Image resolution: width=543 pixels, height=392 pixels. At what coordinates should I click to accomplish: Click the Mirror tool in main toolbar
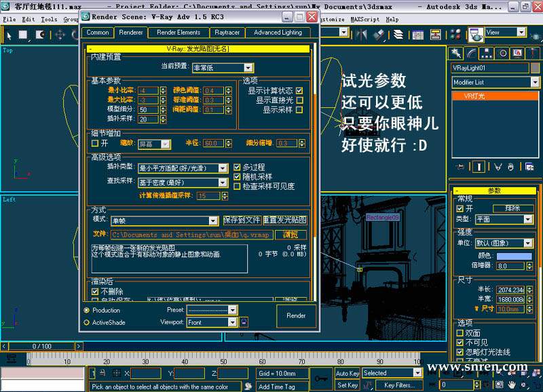362,35
